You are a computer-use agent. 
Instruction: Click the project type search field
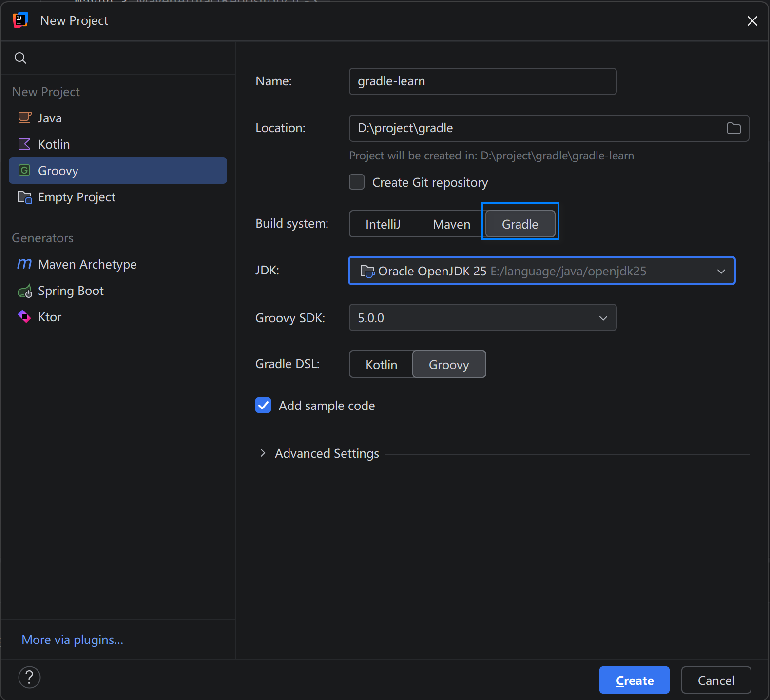118,58
